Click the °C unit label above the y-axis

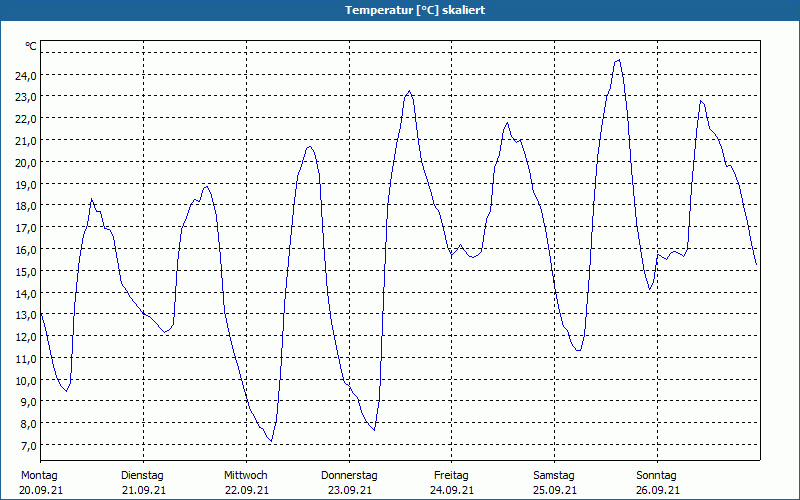(31, 46)
